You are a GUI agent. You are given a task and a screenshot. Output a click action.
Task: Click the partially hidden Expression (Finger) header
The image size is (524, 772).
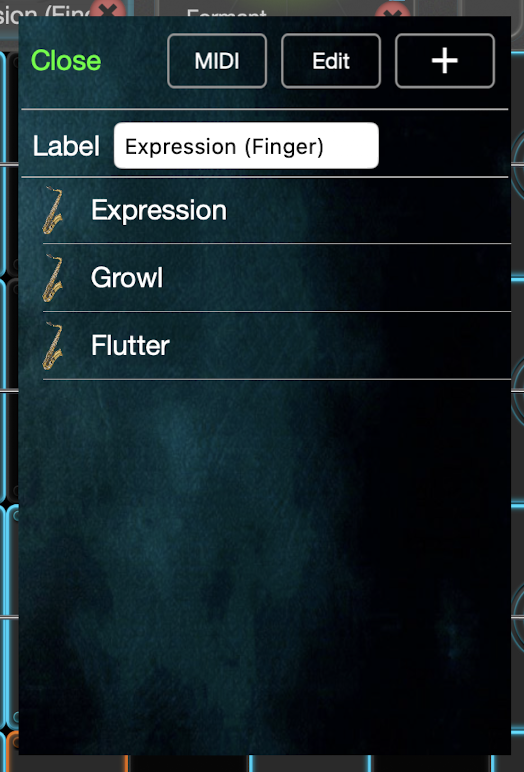click(x=44, y=12)
